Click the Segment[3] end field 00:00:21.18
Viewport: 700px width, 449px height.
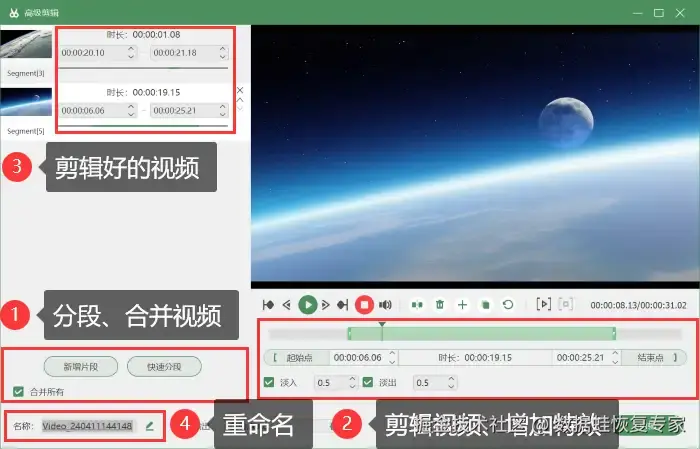click(184, 53)
